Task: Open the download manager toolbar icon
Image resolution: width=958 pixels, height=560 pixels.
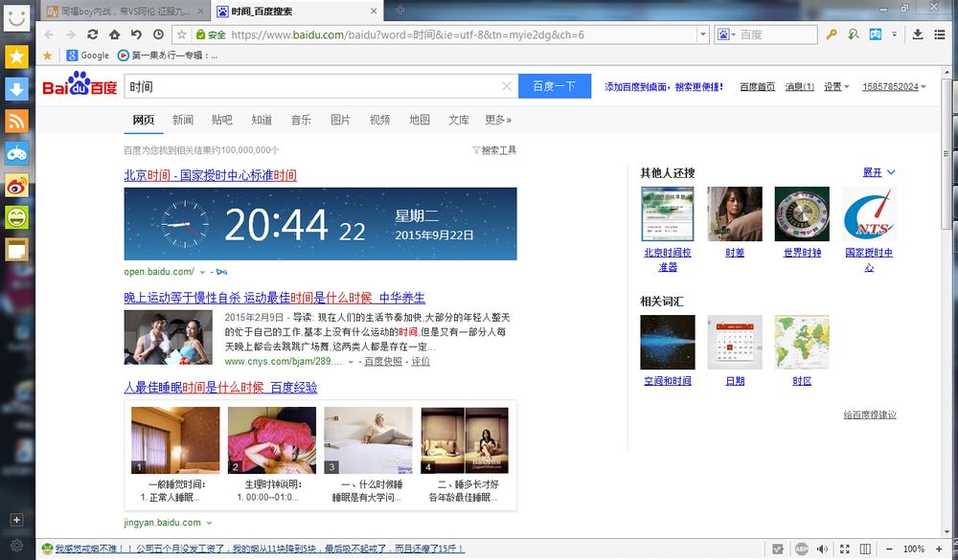Action: click(x=918, y=34)
